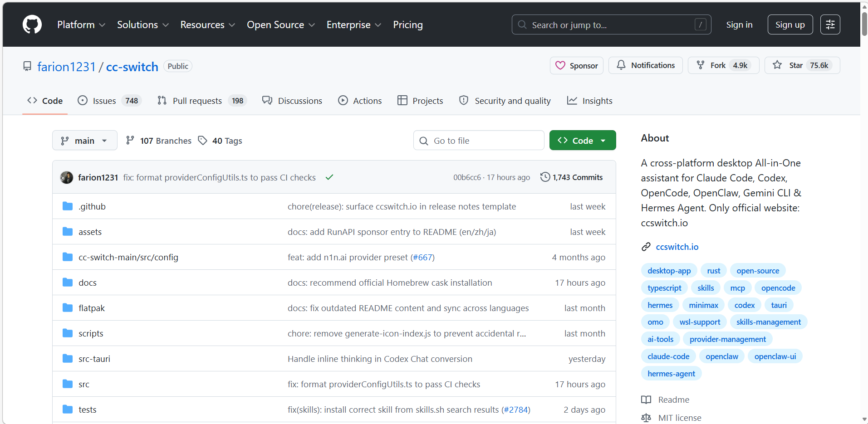Select the wsl-support topic tag
868x424 pixels.
pos(700,322)
